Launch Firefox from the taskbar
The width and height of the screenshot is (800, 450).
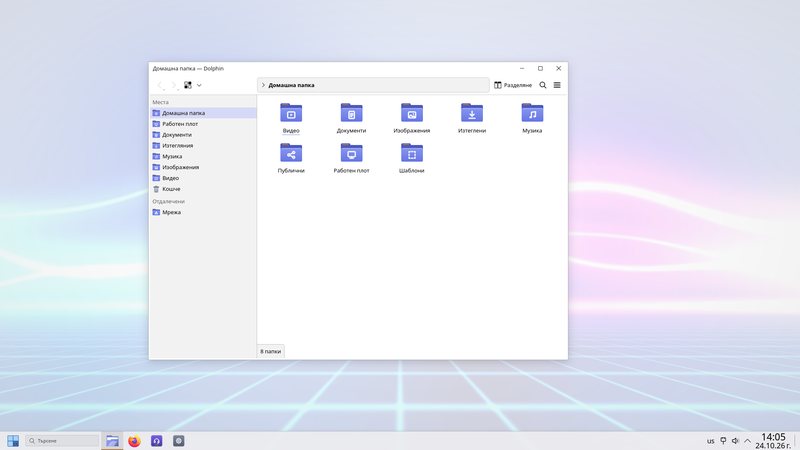pos(134,441)
